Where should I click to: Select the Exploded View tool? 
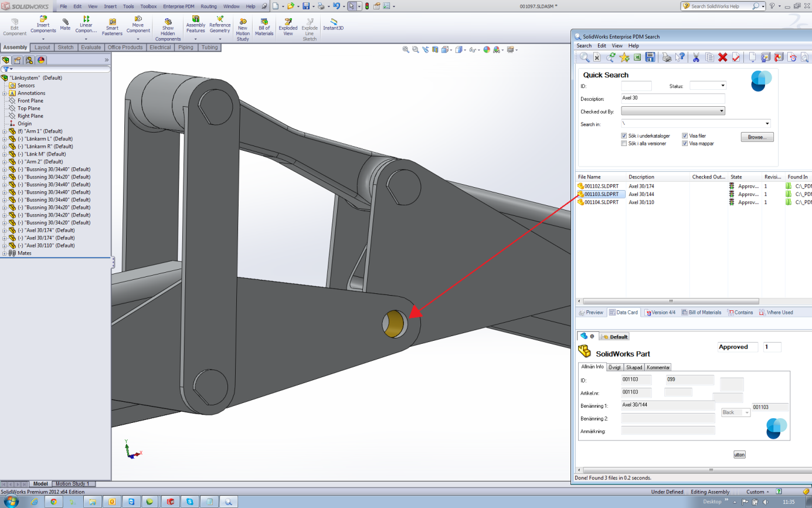tap(287, 26)
